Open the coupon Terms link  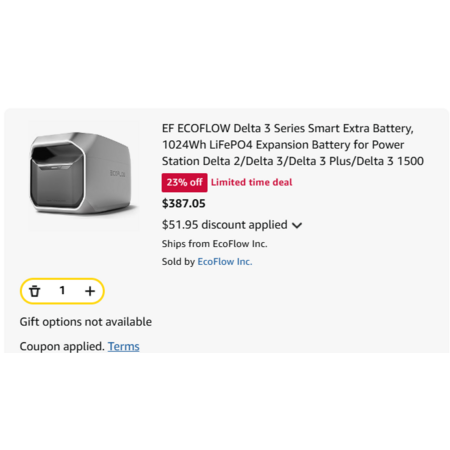[124, 346]
